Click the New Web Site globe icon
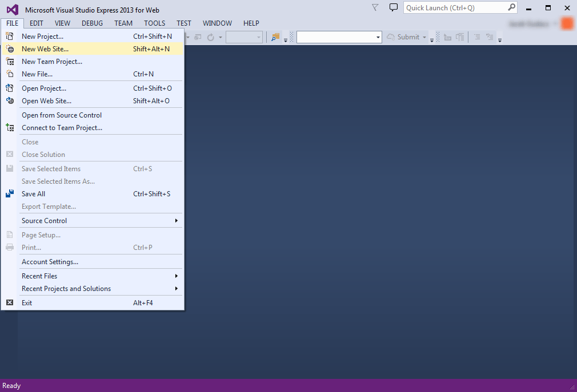Image resolution: width=577 pixels, height=392 pixels. tap(10, 49)
